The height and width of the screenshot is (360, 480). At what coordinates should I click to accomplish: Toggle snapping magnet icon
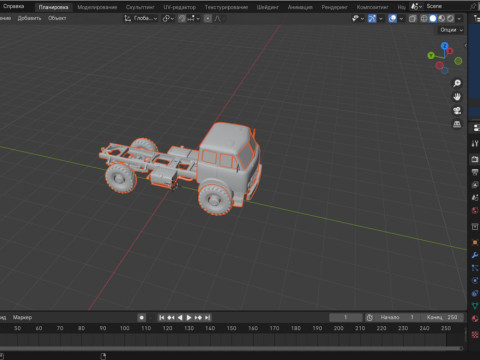tap(182, 19)
